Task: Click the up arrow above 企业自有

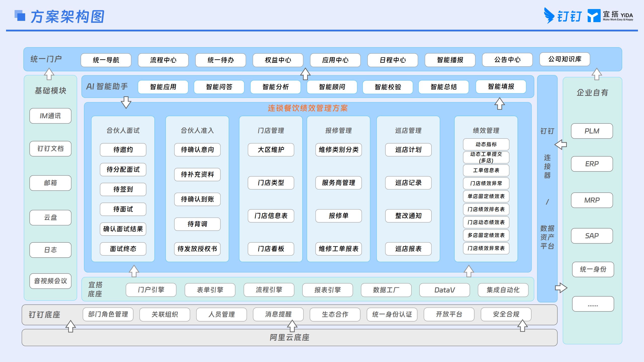Action: tap(596, 74)
